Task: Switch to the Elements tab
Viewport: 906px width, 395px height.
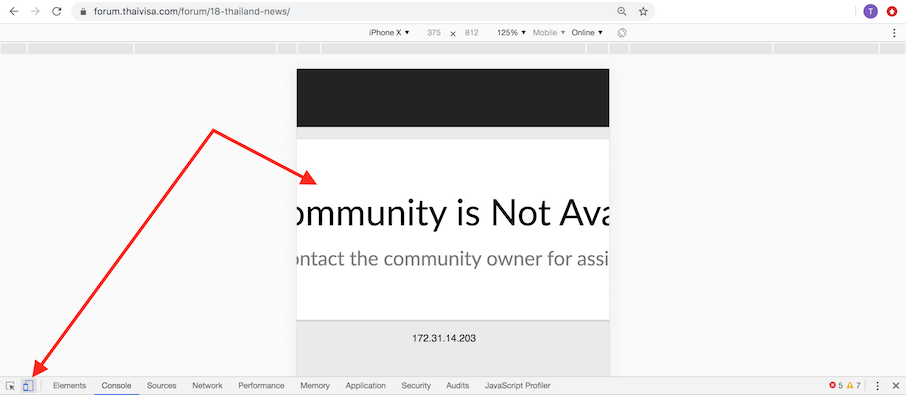Action: coord(69,386)
